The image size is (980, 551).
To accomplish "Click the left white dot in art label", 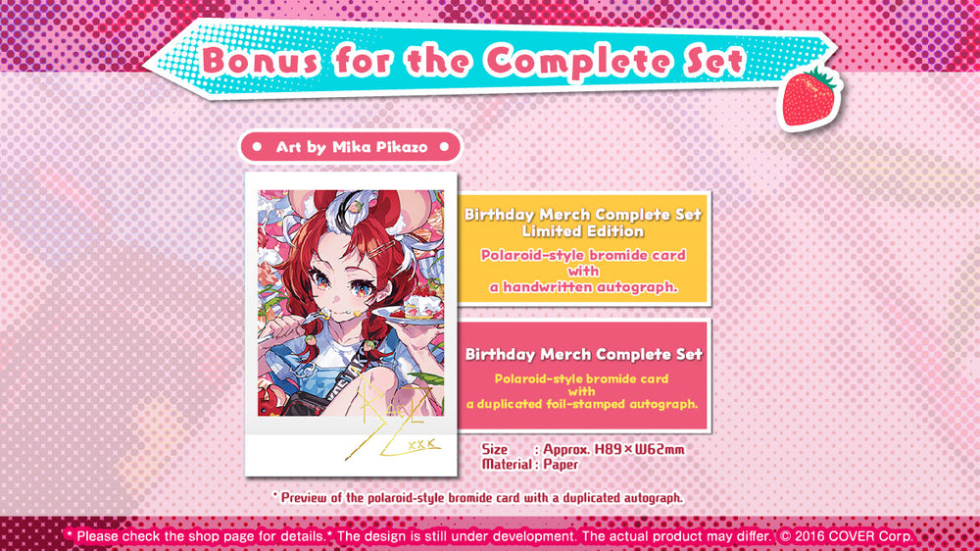I will [257, 147].
